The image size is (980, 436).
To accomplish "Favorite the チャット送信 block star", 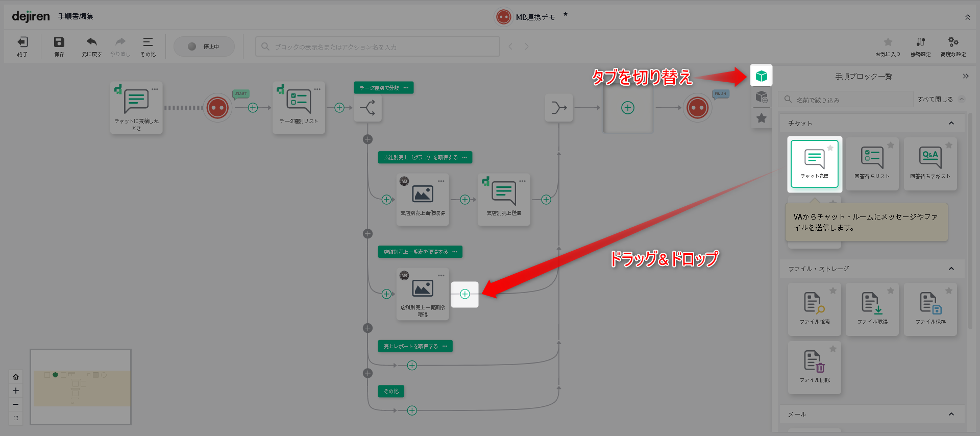I will click(x=830, y=148).
